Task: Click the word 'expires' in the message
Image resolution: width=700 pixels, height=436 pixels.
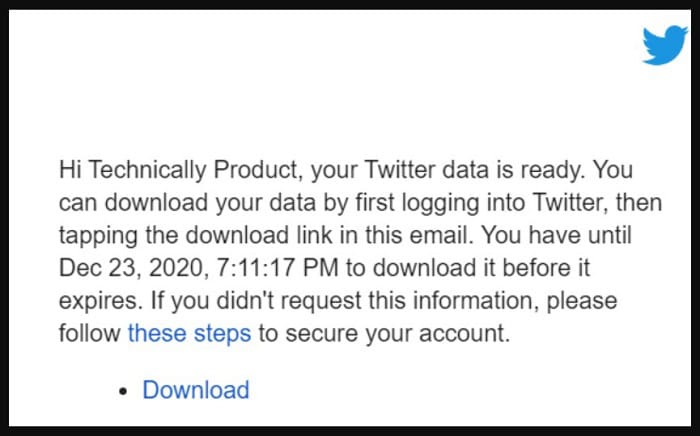Action: (98, 301)
